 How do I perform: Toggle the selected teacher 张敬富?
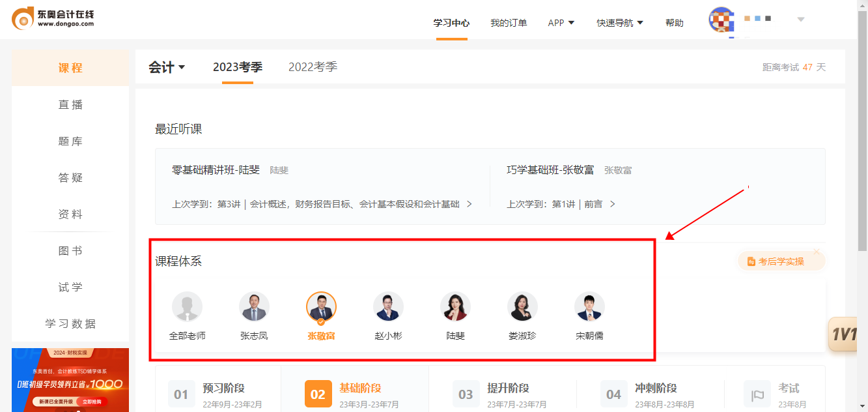click(x=321, y=306)
